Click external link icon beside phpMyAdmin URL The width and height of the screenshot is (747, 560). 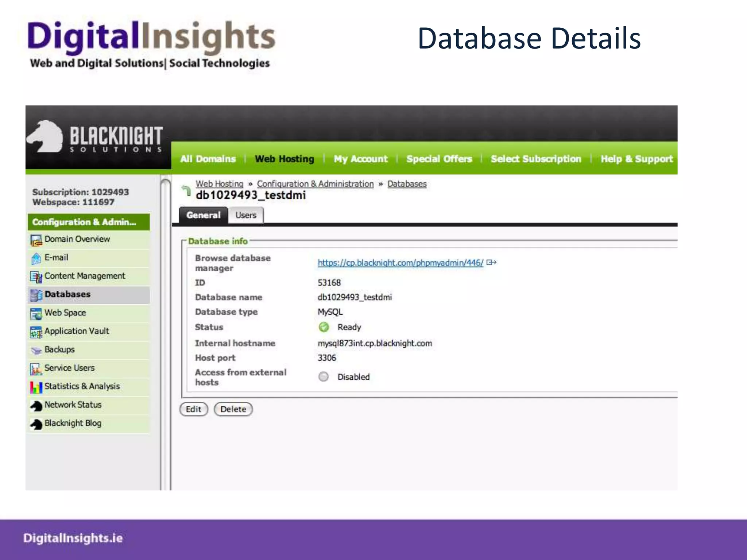(x=491, y=262)
